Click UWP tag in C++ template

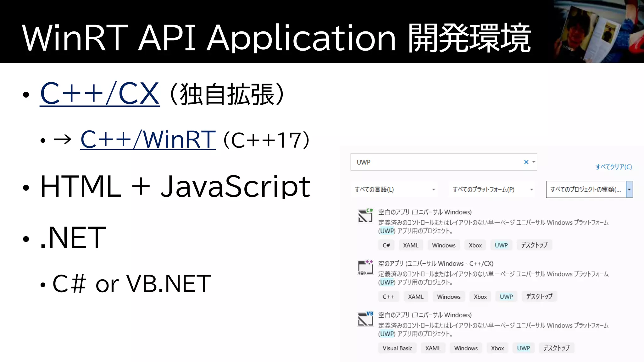506,297
